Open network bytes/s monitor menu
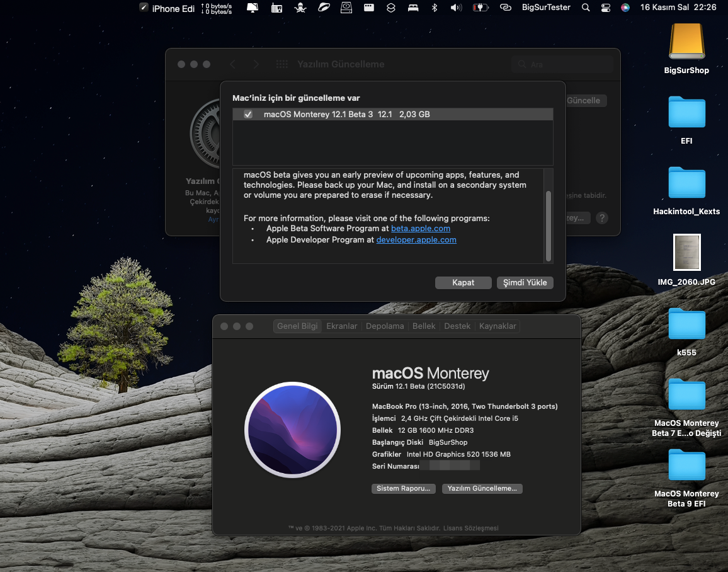Screen dimensions: 728x572 [x=216, y=8]
